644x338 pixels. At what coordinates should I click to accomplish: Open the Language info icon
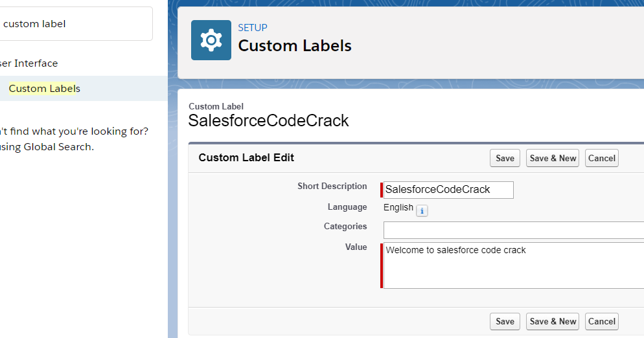tap(422, 210)
